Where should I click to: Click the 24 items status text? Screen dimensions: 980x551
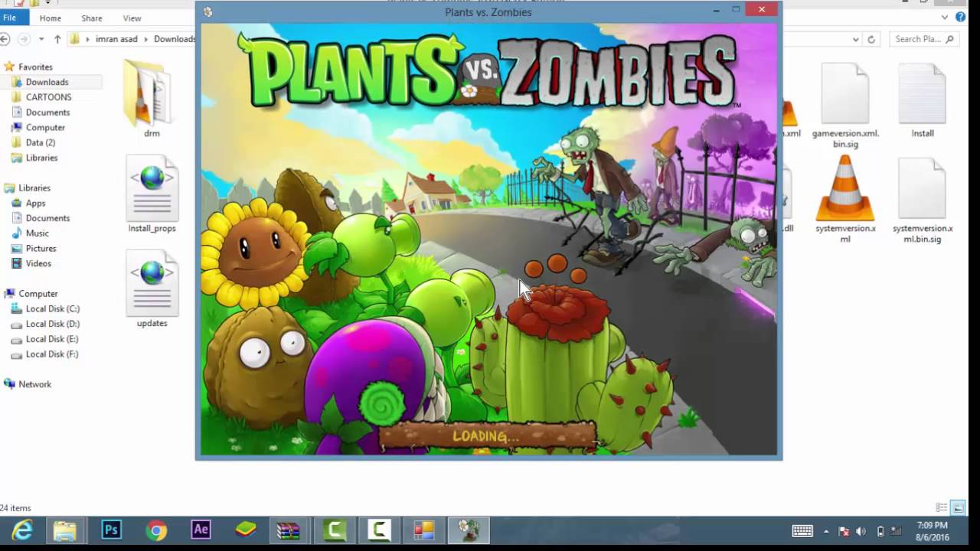(16, 507)
